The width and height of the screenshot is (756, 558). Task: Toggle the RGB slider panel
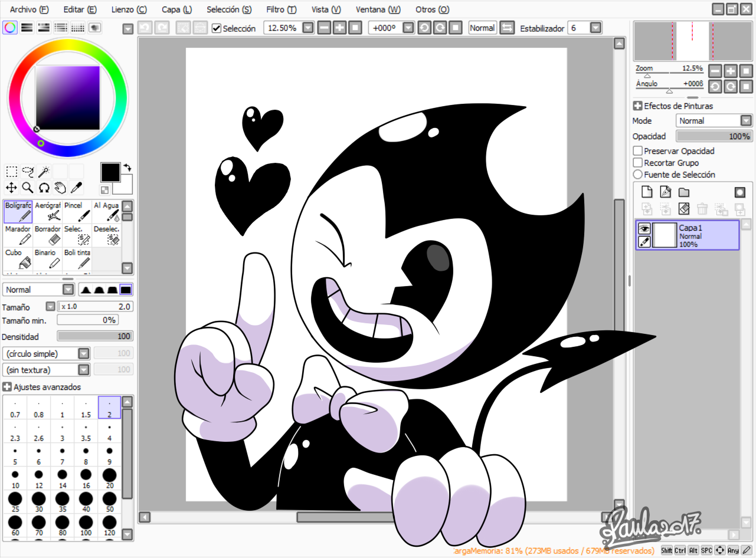pos(27,28)
